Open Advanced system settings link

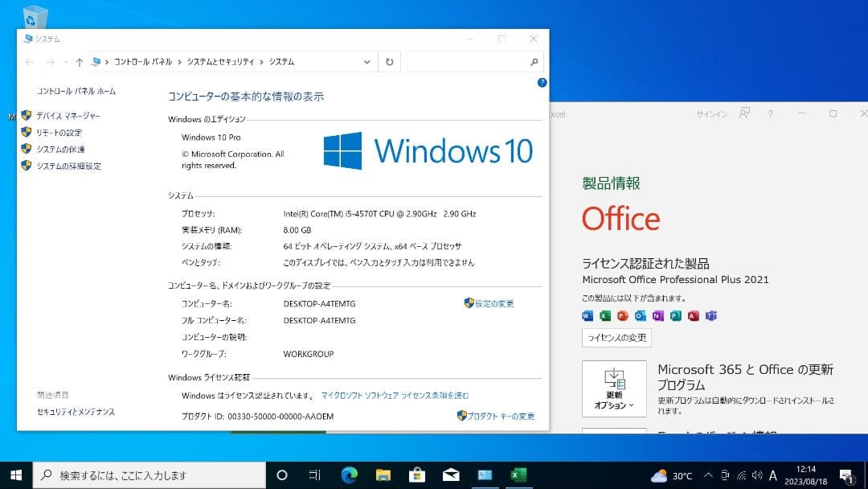[x=68, y=166]
